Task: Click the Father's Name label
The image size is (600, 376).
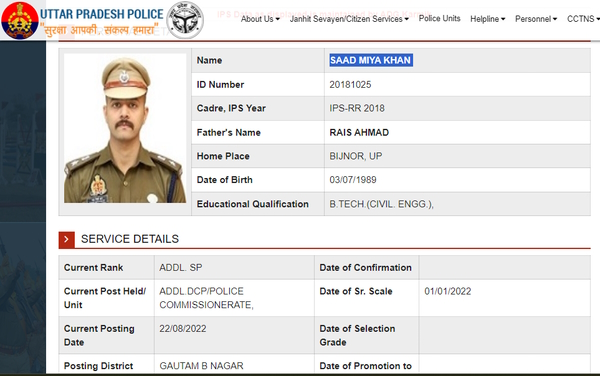Action: point(228,132)
